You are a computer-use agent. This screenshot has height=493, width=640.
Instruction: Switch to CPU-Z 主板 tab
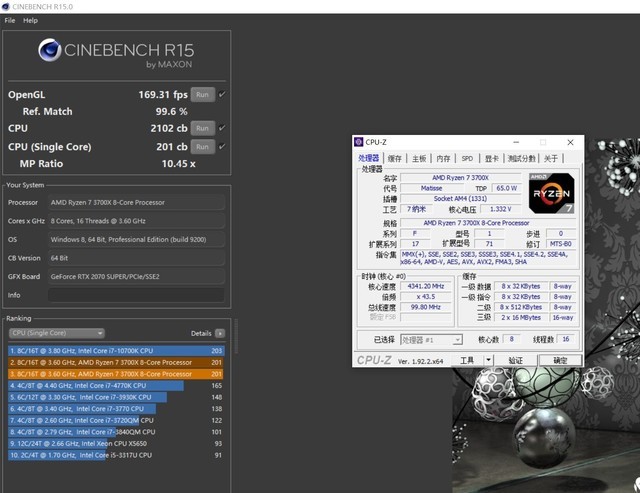[x=419, y=159]
